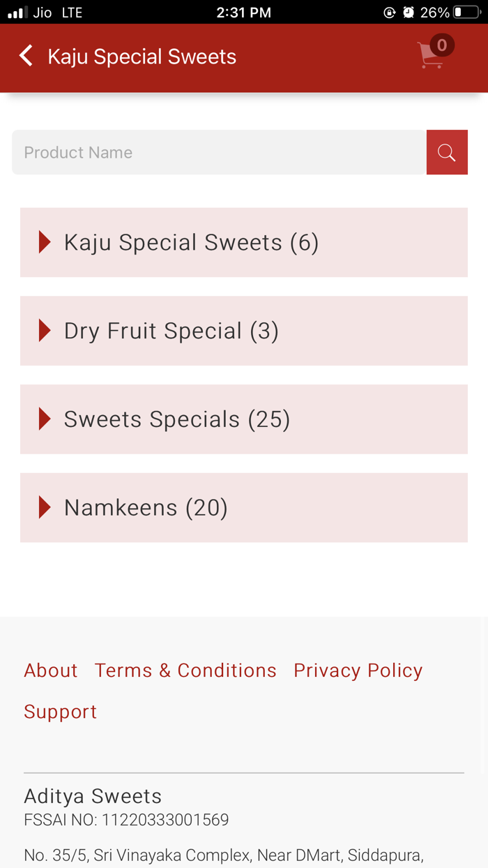Tap the battery indicator in status bar
This screenshot has width=488, height=868.
point(462,12)
